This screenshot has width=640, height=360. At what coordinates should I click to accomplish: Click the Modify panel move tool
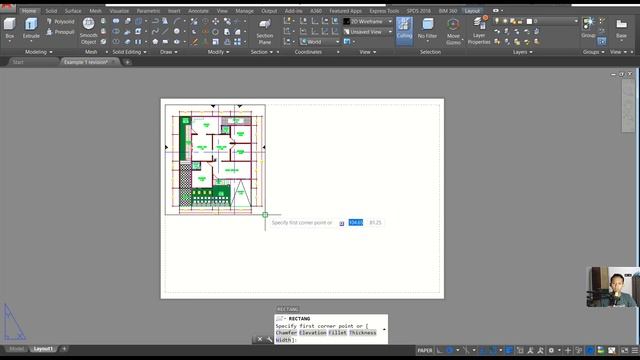[215, 21]
